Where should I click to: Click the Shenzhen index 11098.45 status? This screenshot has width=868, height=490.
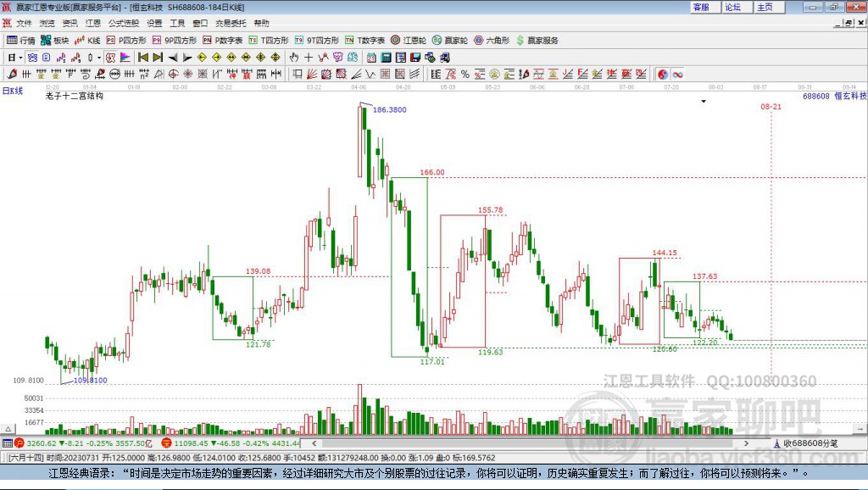(231, 443)
